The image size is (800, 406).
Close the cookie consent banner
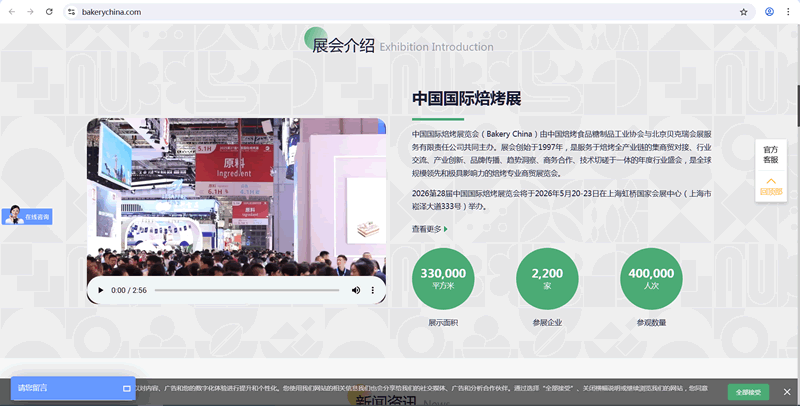[787, 392]
